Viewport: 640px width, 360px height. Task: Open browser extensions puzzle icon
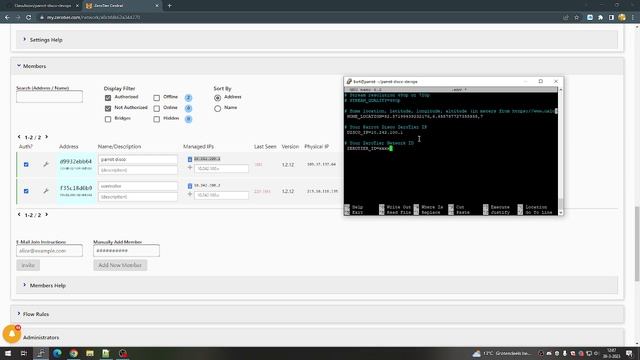point(600,18)
